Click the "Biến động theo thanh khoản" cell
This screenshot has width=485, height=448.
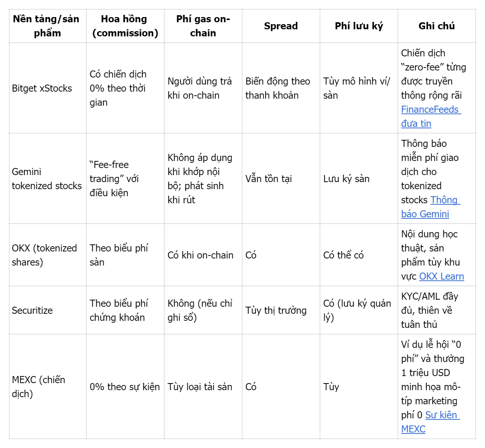coord(278,88)
